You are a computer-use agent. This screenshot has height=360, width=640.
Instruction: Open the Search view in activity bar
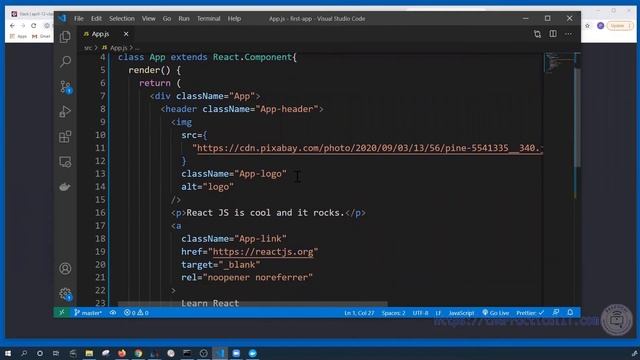tap(65, 62)
